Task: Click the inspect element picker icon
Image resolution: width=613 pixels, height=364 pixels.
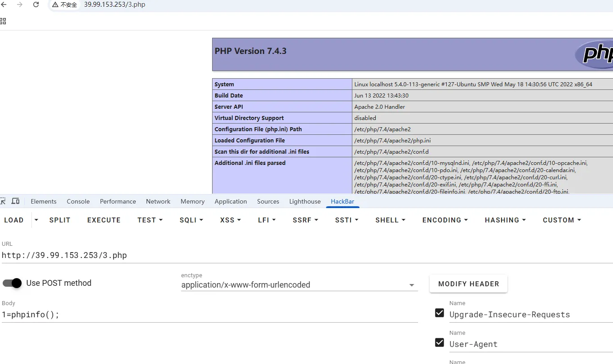Action: click(x=3, y=201)
